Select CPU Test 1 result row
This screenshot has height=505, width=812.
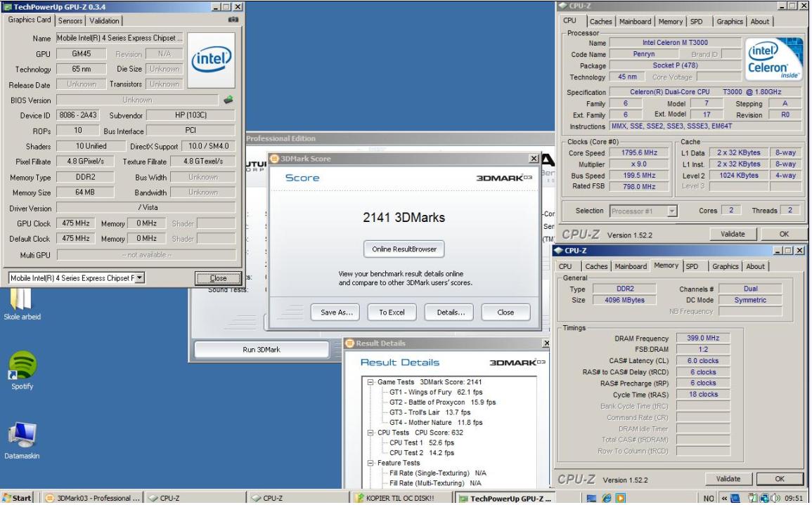pyautogui.click(x=422, y=442)
